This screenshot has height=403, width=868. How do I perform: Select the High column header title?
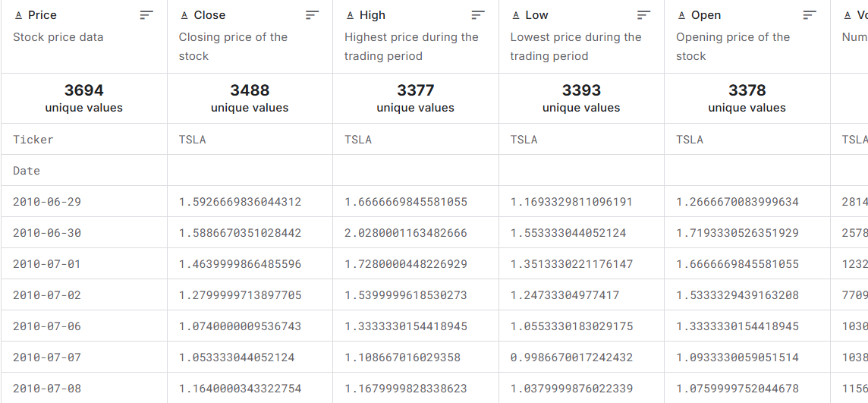(373, 15)
